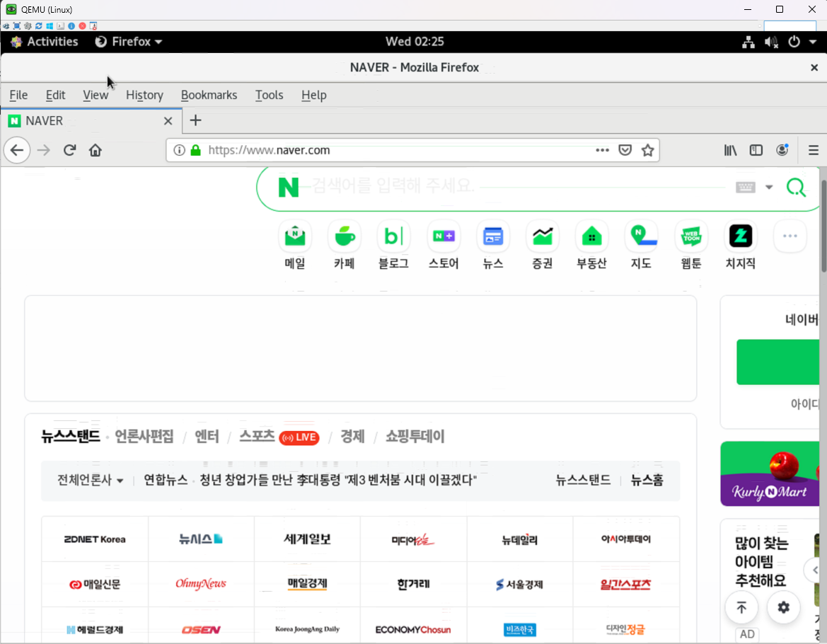Viewport: 827px width, 644px height.
Task: Open the Cafe (카페) shortcut icon
Action: pyautogui.click(x=345, y=236)
